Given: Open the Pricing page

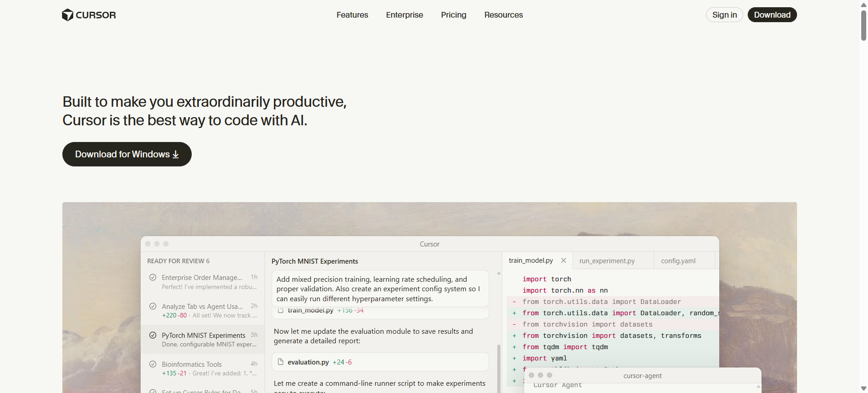Looking at the screenshot, I should [453, 15].
